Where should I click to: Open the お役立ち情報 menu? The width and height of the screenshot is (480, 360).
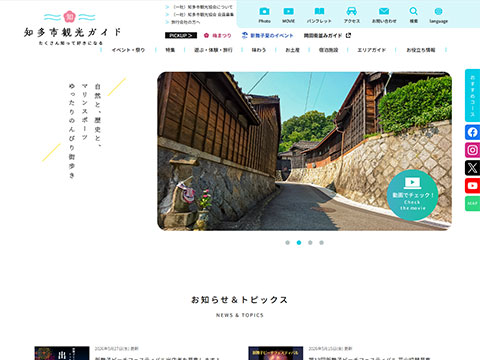click(421, 50)
